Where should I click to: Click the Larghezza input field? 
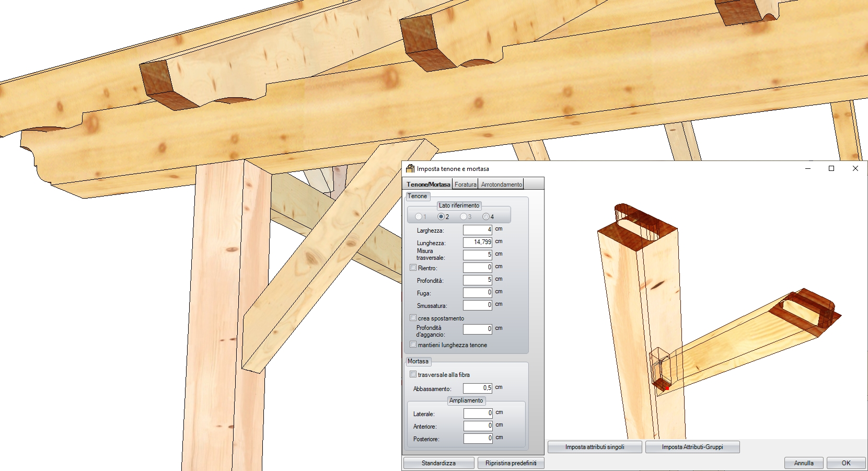(477, 230)
